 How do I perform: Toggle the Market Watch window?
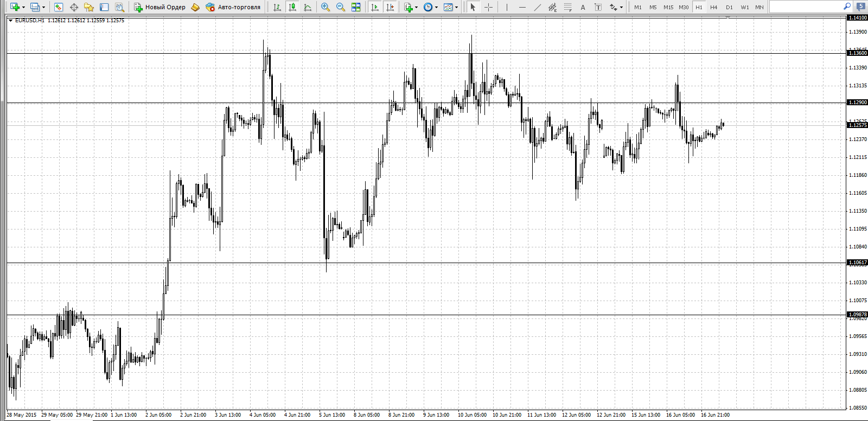click(x=59, y=7)
